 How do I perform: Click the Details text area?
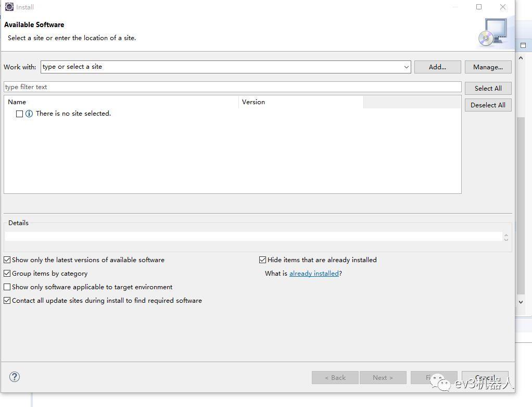[x=254, y=237]
